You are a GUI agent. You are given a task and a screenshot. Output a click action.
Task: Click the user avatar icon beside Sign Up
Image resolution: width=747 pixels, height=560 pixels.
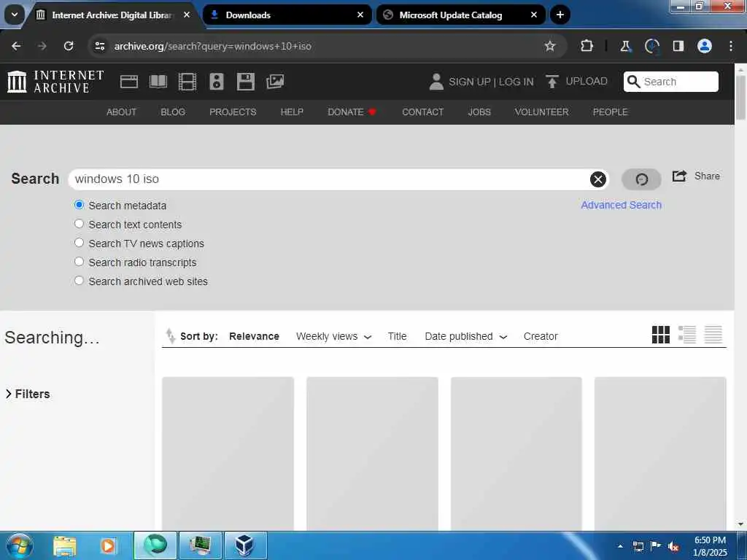pos(436,82)
